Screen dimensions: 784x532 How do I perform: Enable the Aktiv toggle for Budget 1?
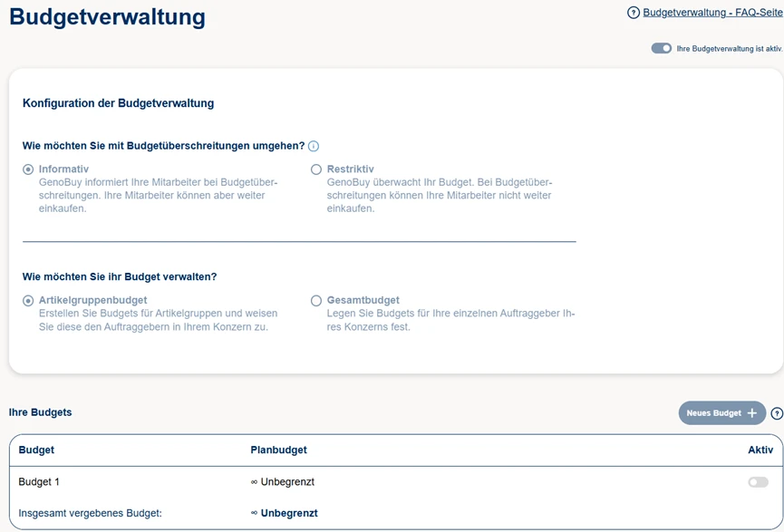point(758,482)
